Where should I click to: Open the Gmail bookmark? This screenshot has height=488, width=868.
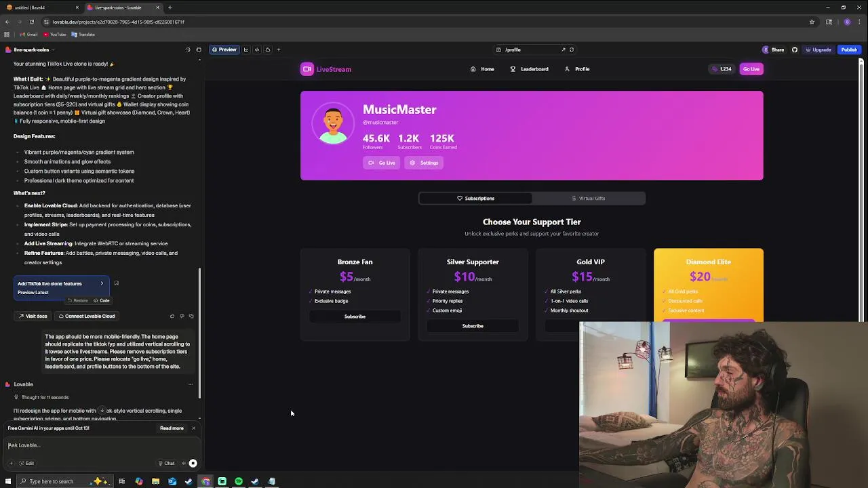tap(28, 35)
